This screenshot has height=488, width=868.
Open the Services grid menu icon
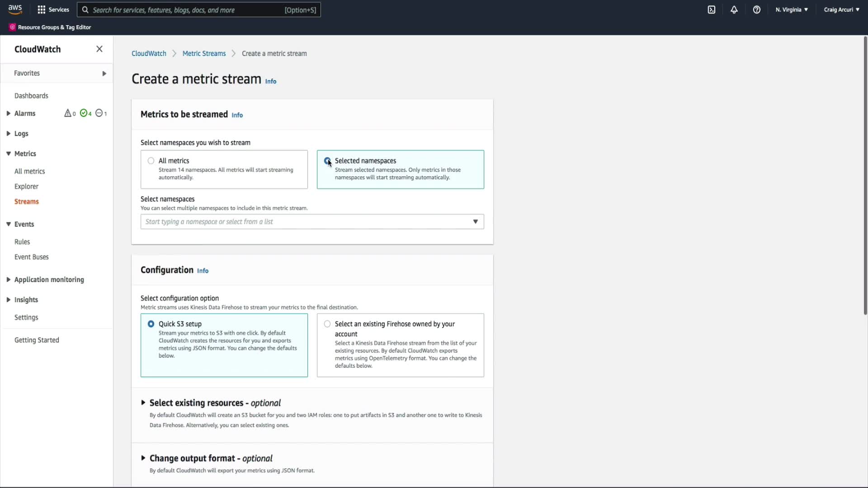point(42,9)
